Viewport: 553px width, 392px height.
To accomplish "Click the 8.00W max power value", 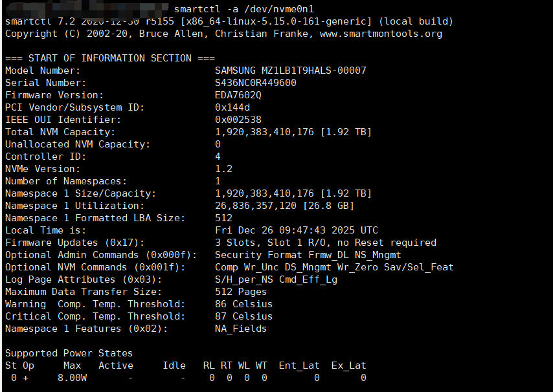I will pos(72,378).
